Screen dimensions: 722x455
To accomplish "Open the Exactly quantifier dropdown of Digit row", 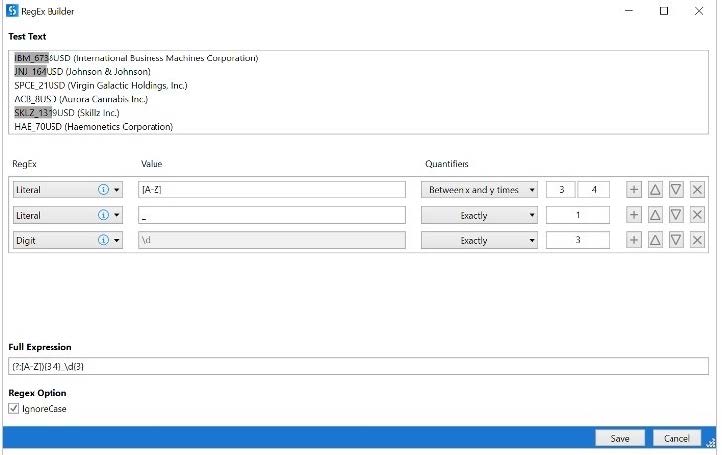I will point(479,240).
